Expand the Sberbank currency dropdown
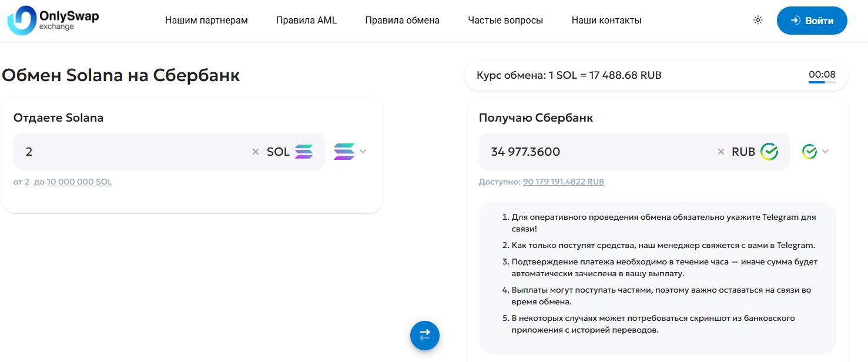The image size is (868, 362). coord(816,152)
